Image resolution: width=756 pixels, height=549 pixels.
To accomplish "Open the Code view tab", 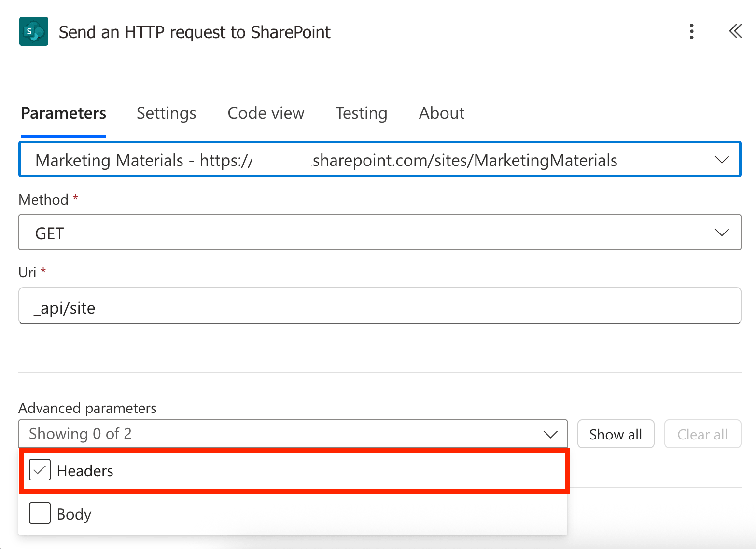I will point(266,113).
